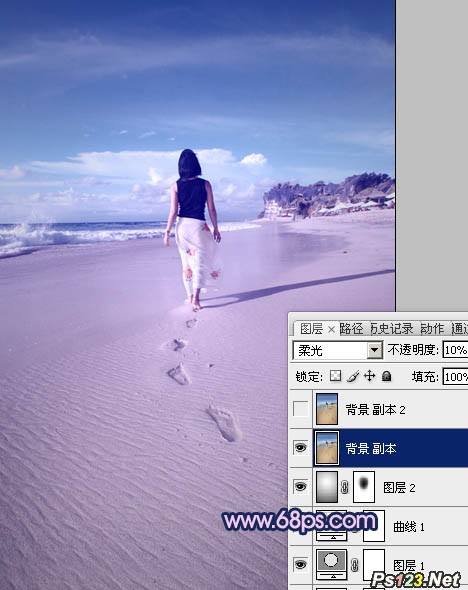
Task: Select the 图层 1 adjustment layer icon
Action: click(331, 564)
